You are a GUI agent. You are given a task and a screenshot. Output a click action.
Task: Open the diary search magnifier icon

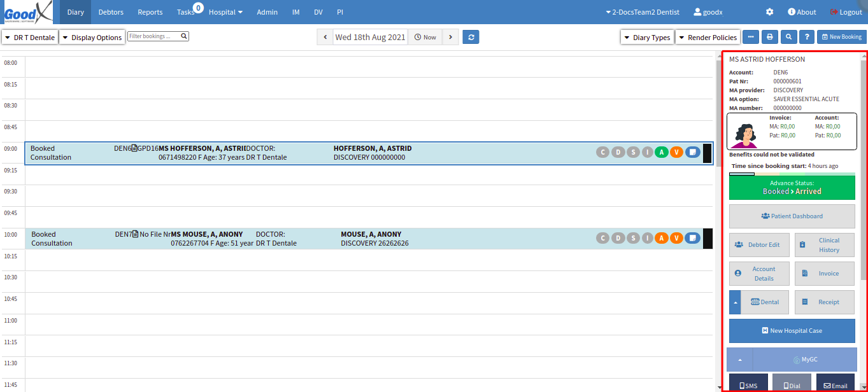[788, 38]
